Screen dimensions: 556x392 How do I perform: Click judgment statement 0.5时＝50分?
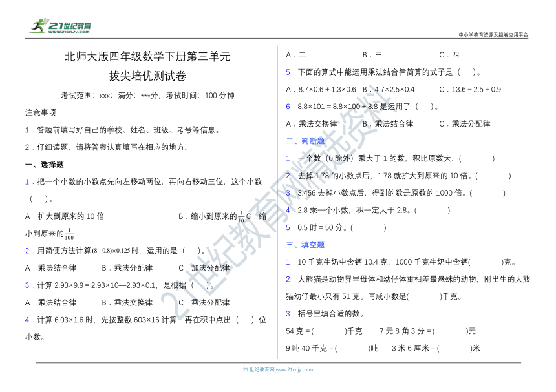point(336,227)
